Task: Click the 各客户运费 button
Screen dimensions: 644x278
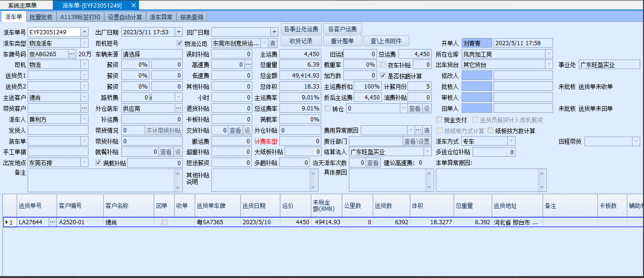Action: point(343,29)
